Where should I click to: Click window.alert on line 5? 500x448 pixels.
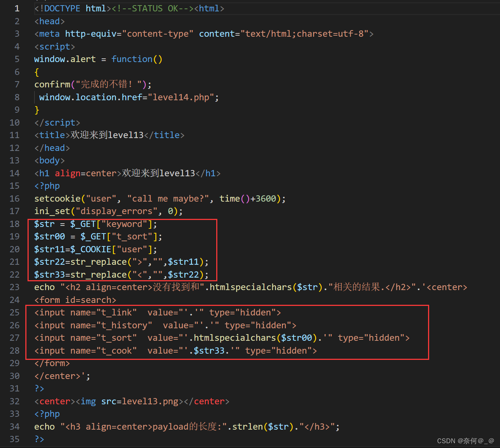pyautogui.click(x=65, y=59)
